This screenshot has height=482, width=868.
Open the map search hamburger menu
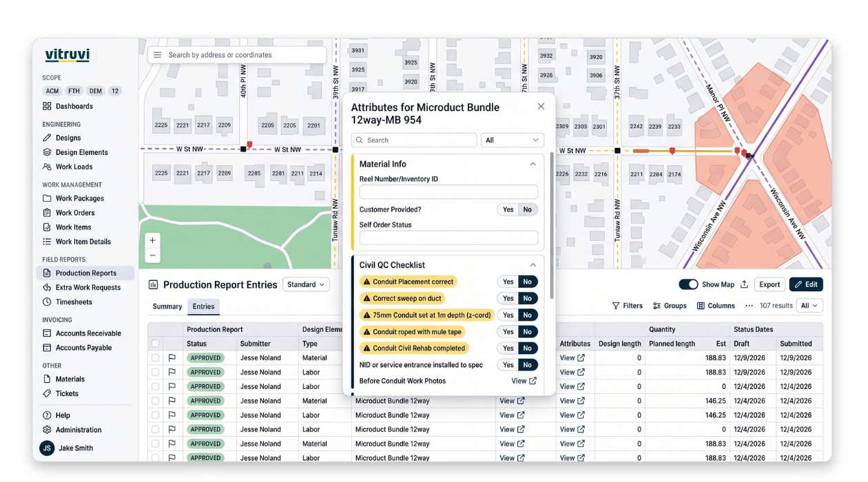(x=158, y=55)
